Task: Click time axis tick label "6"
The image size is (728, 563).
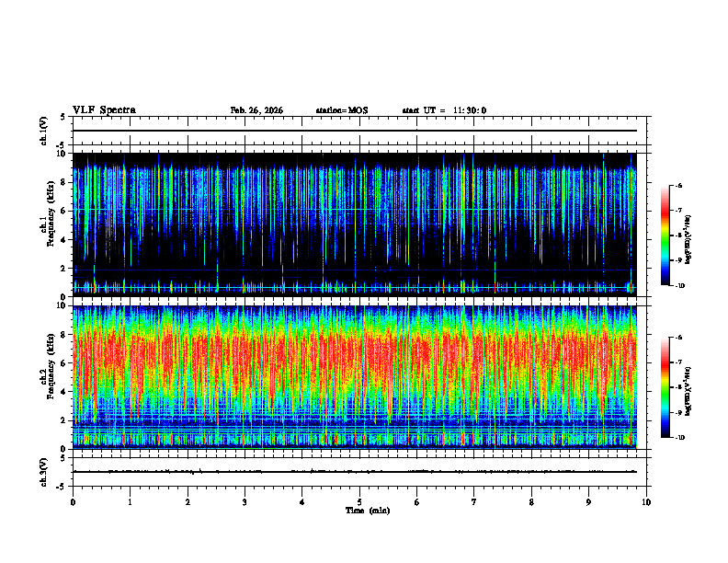Action: (x=417, y=502)
